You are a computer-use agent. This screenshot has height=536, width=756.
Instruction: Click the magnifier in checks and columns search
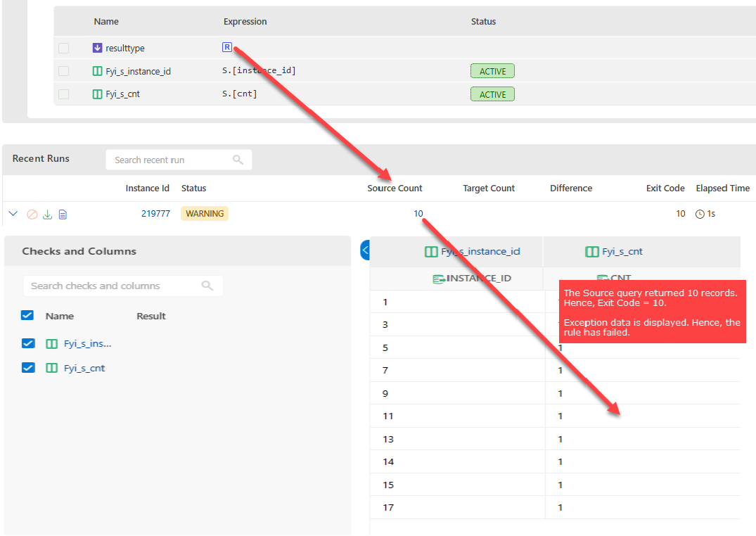tap(207, 286)
